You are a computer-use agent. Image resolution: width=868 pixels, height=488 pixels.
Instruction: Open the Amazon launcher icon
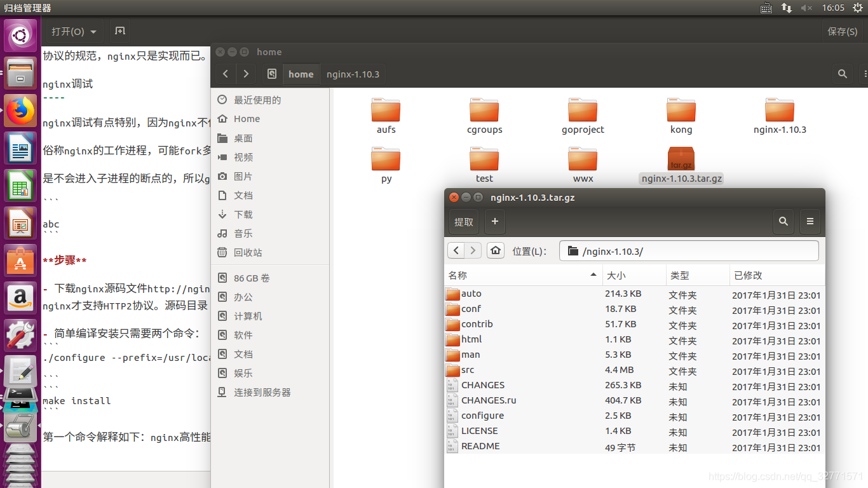[x=20, y=298]
